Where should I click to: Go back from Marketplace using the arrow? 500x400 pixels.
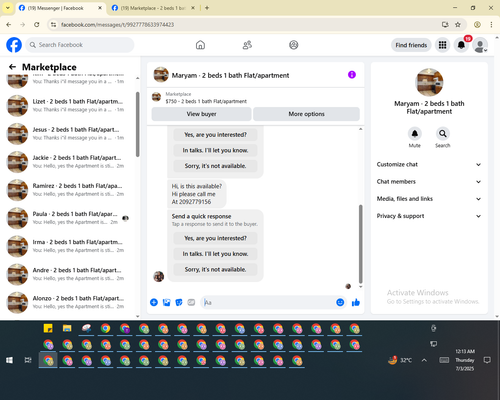tap(12, 67)
